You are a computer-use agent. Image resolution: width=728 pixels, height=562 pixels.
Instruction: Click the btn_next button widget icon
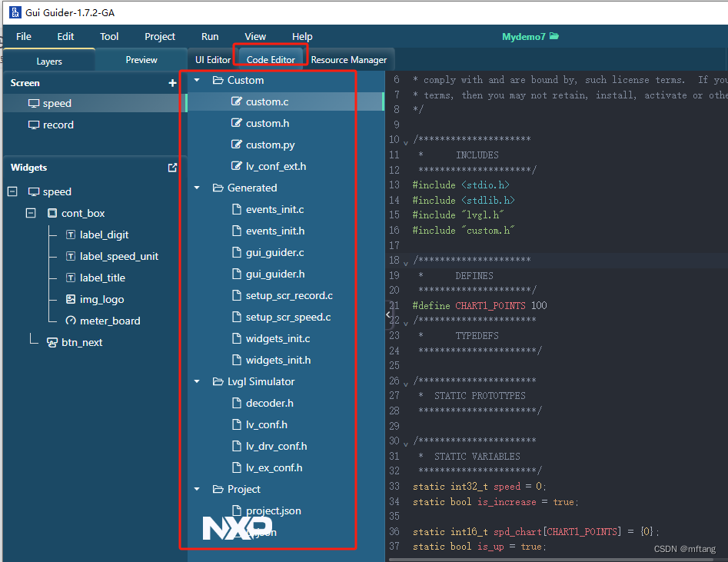tap(51, 342)
